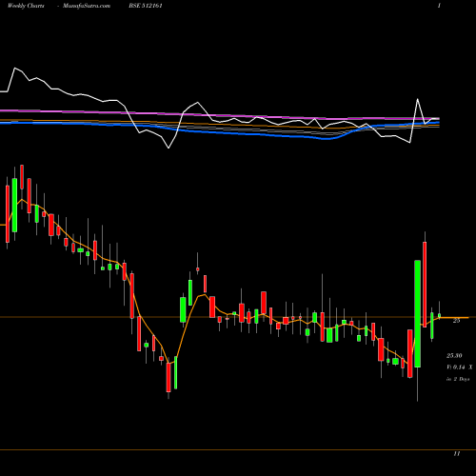Screen dimensions: 476x476
Task: Click the 25 price level label
Action: [456, 321]
